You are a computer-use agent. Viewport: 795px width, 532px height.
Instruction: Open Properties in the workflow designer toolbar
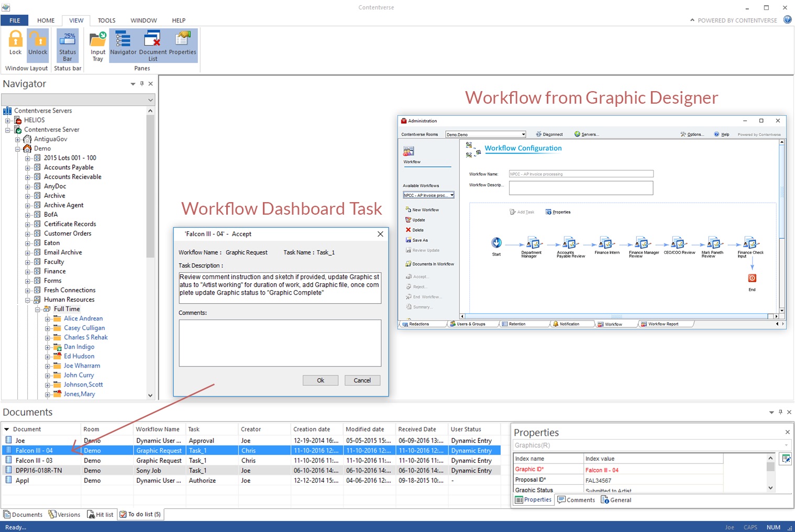[x=558, y=212]
